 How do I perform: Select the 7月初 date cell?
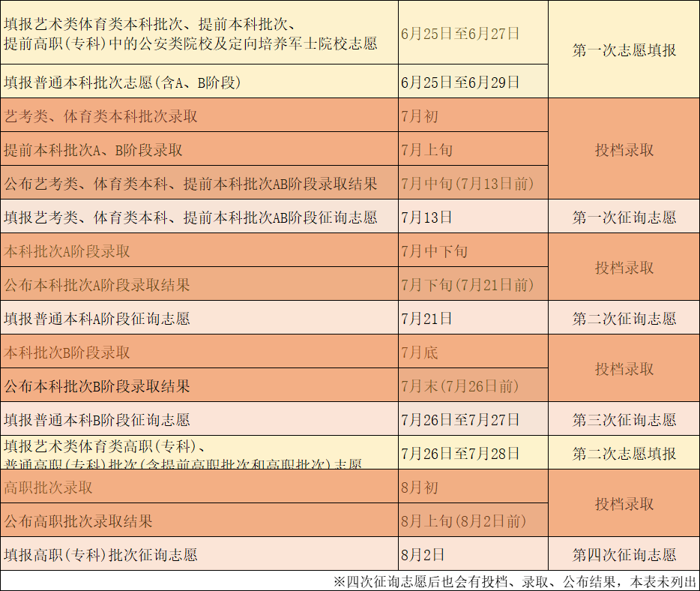[420, 116]
